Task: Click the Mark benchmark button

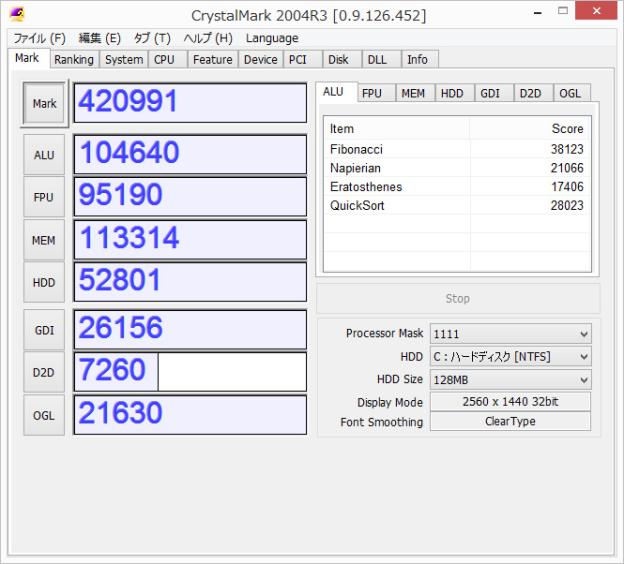Action: click(x=44, y=103)
